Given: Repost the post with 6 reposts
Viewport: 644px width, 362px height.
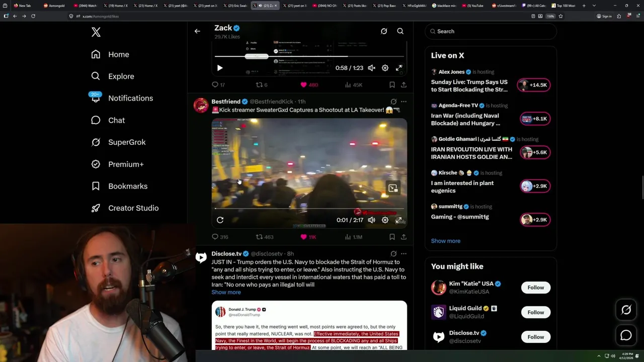Looking at the screenshot, I should coord(262,85).
